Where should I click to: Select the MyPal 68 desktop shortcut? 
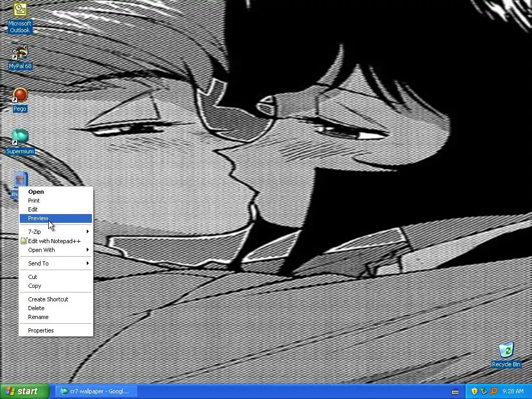tap(20, 57)
